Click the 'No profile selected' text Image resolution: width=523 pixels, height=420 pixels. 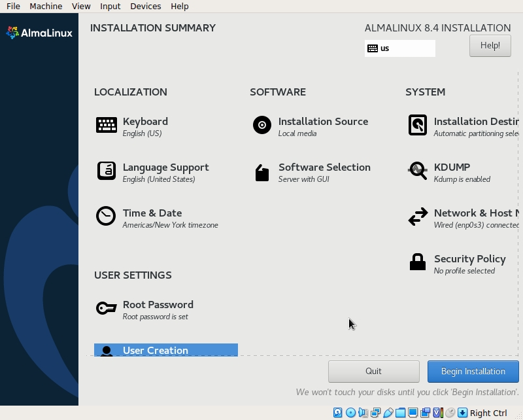(464, 271)
